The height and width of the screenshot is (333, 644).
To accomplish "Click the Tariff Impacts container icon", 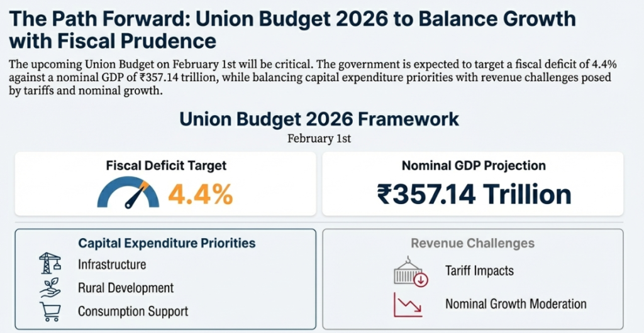I will [410, 272].
